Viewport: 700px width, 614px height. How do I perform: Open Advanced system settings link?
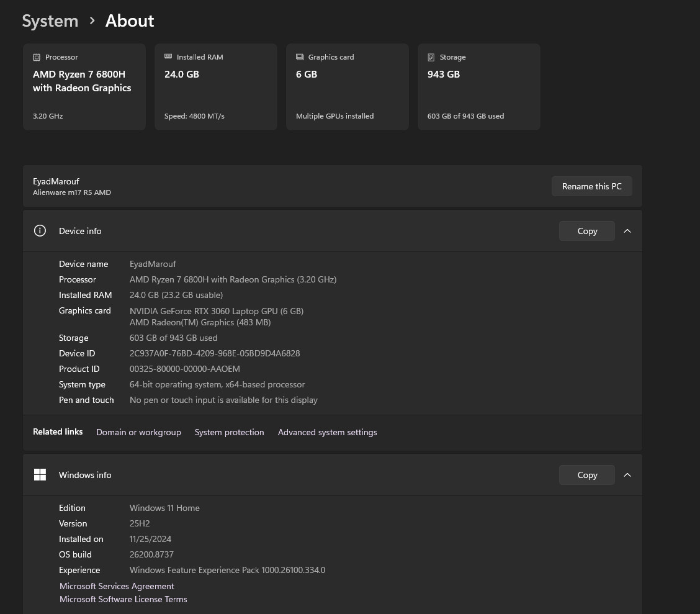327,432
